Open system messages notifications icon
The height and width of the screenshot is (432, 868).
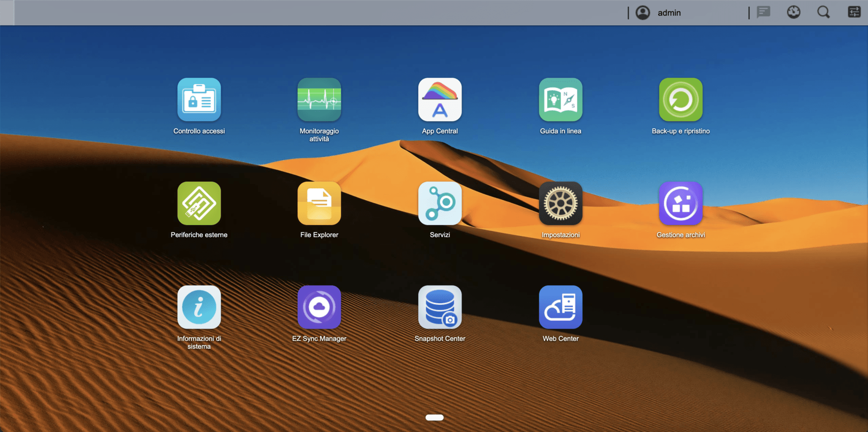point(764,12)
